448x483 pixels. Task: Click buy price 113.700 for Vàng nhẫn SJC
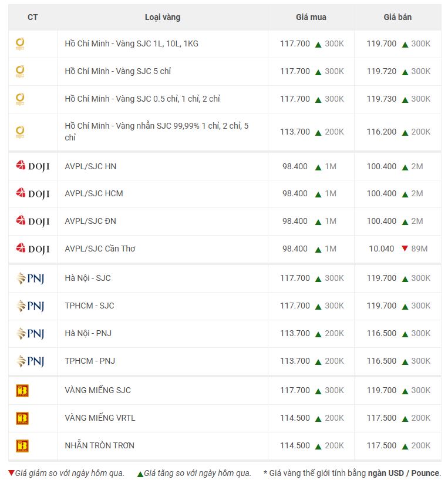click(295, 132)
